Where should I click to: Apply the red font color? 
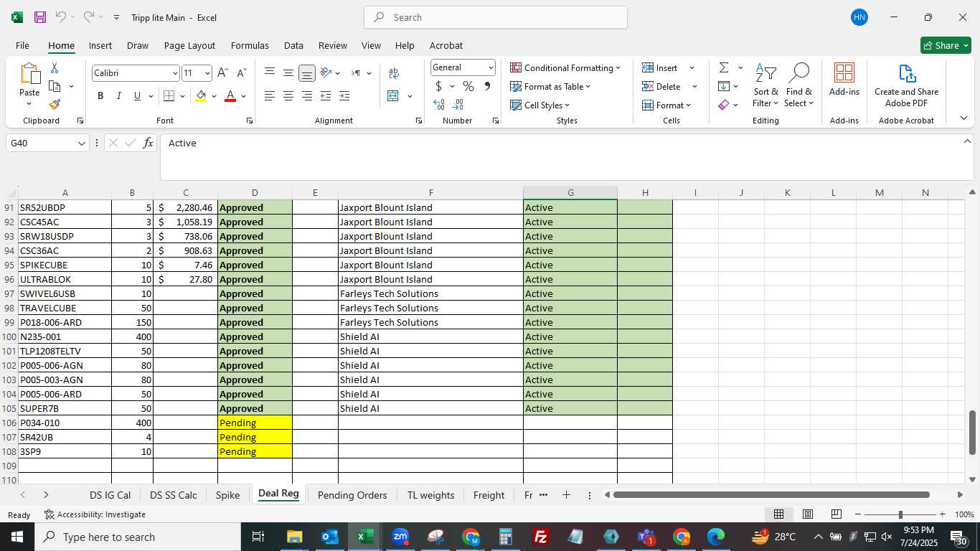[230, 95]
